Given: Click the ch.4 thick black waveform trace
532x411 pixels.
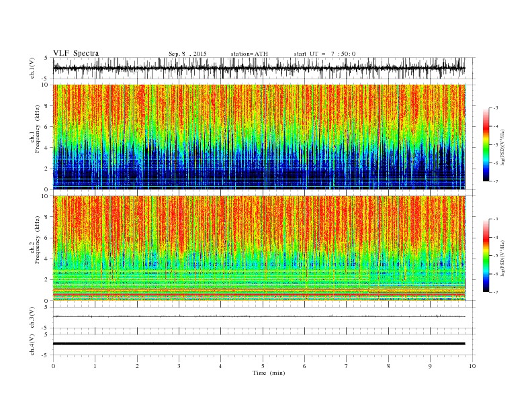Looking at the screenshot, I should (259, 344).
